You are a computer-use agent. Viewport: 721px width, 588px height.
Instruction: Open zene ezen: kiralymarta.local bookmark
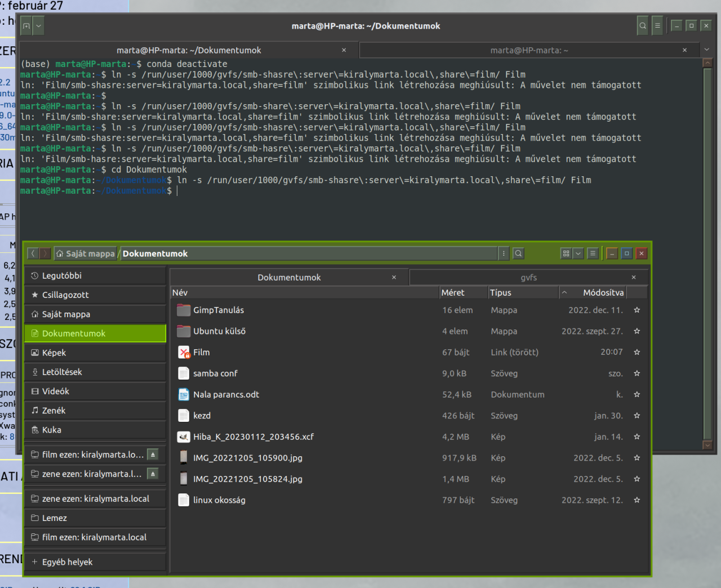point(95,498)
